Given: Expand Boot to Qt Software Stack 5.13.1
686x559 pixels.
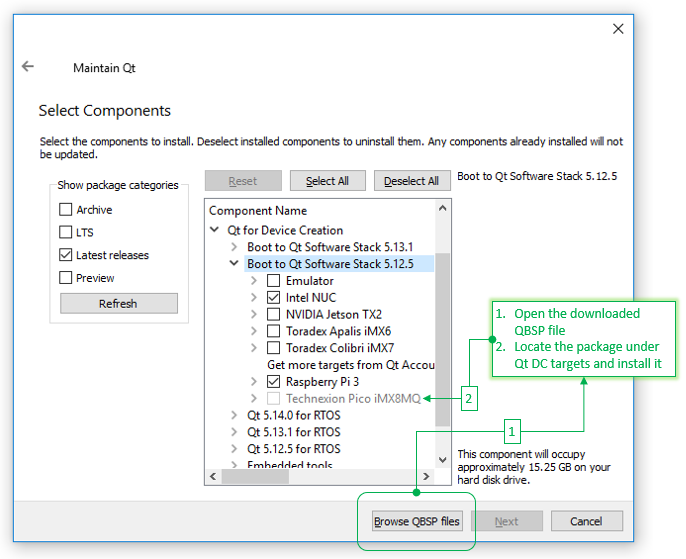Looking at the screenshot, I should pos(235,247).
